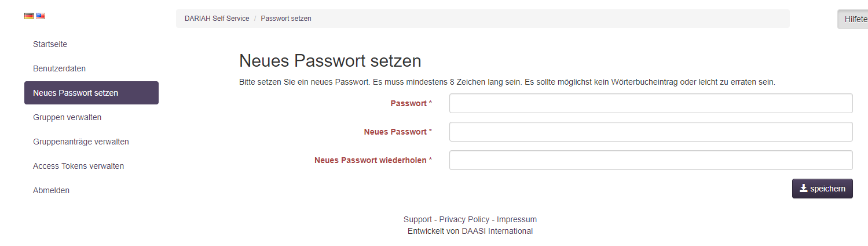
Task: Click Passwort setzen breadcrumb entry
Action: coord(286,19)
